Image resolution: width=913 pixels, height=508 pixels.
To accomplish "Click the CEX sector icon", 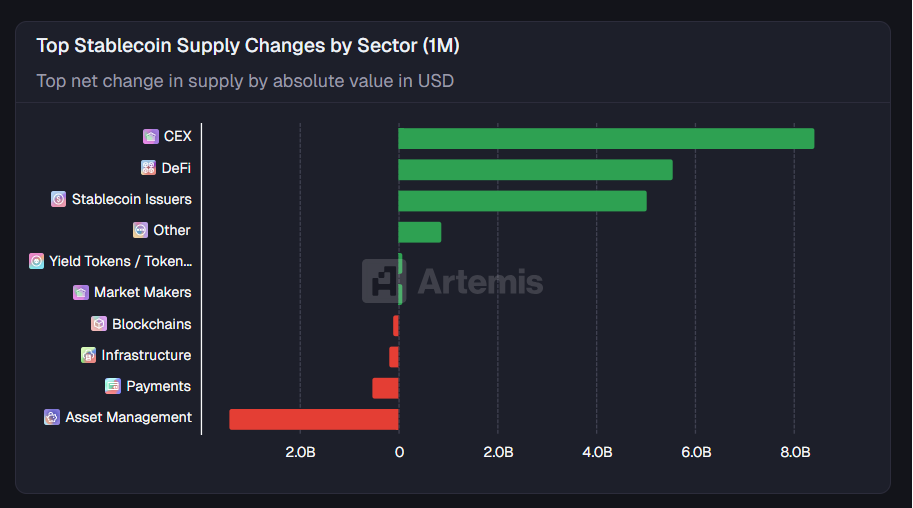I will (151, 137).
